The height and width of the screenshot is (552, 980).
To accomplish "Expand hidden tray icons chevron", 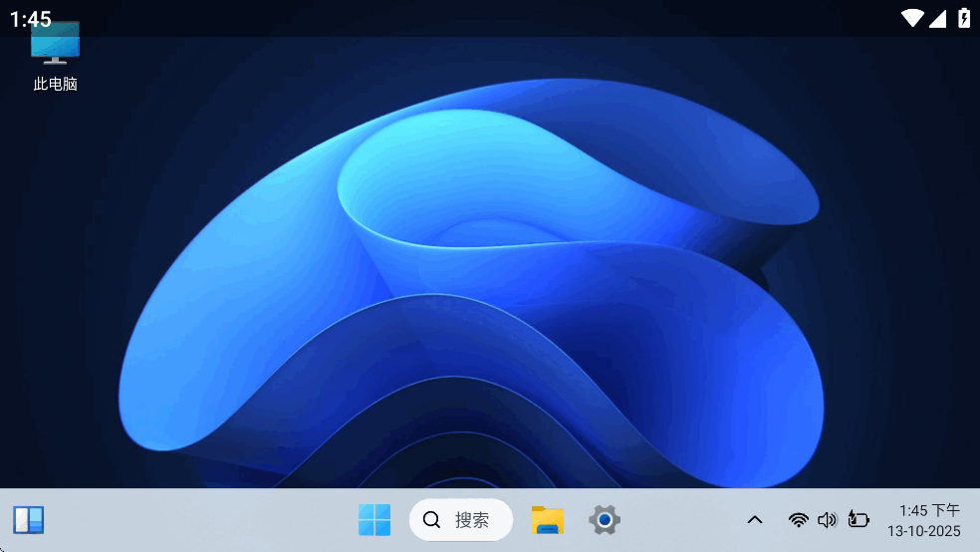I will click(755, 519).
